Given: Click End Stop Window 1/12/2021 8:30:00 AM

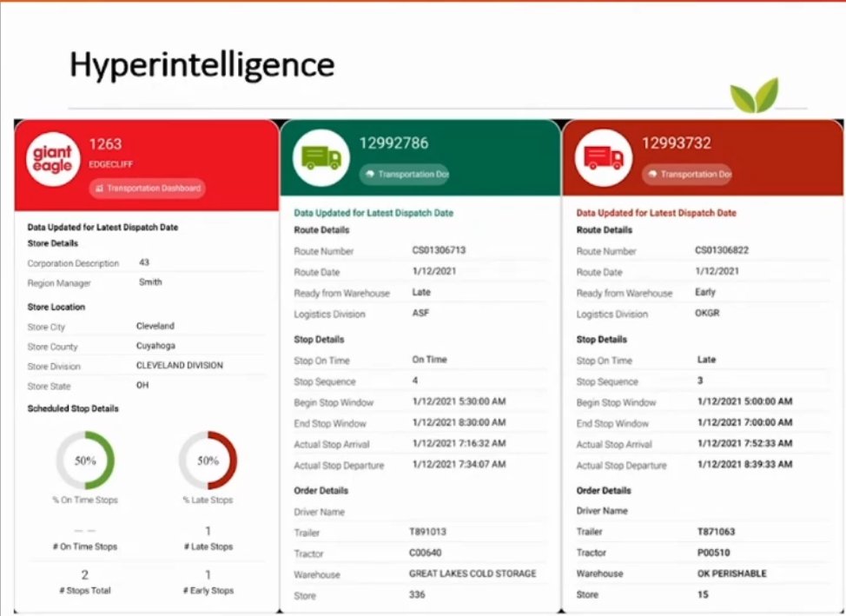Looking at the screenshot, I should pyautogui.click(x=459, y=422).
